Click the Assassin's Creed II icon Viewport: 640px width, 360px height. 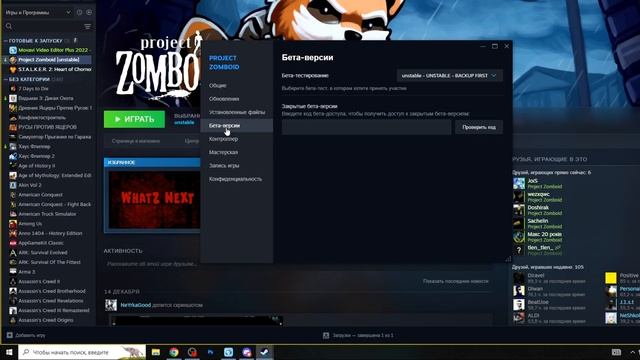pyautogui.click(x=13, y=282)
